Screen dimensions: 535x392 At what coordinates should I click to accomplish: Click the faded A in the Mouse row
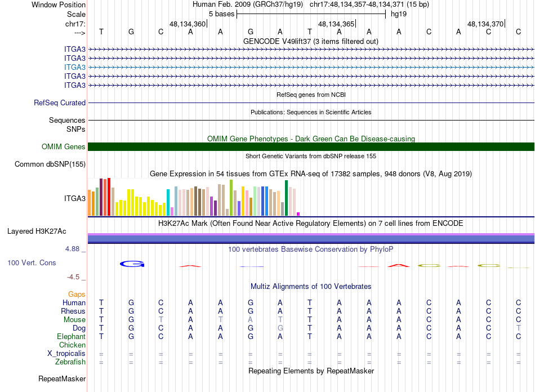(x=251, y=320)
